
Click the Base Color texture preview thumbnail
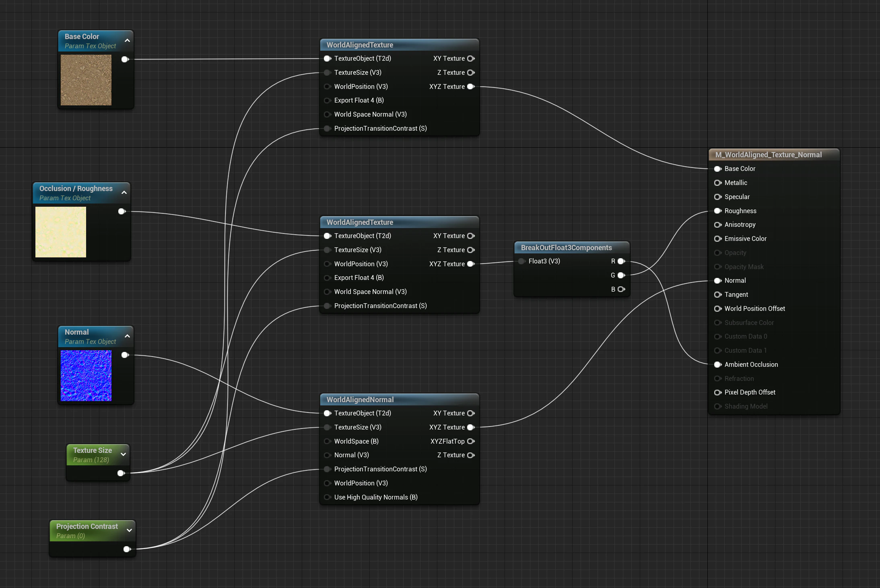click(86, 80)
